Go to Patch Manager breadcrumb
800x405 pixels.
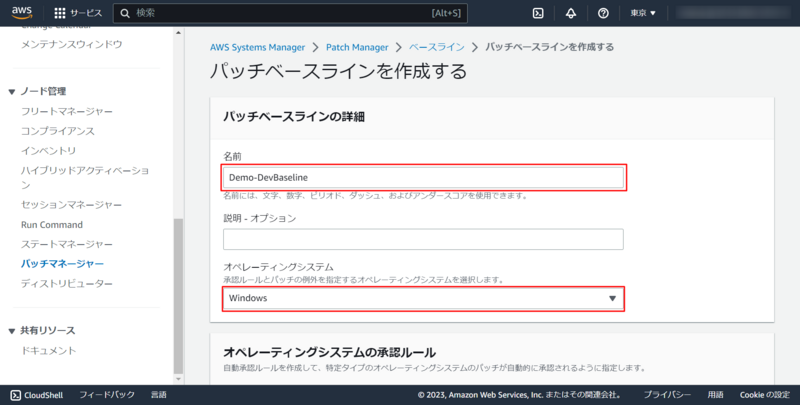pos(357,47)
